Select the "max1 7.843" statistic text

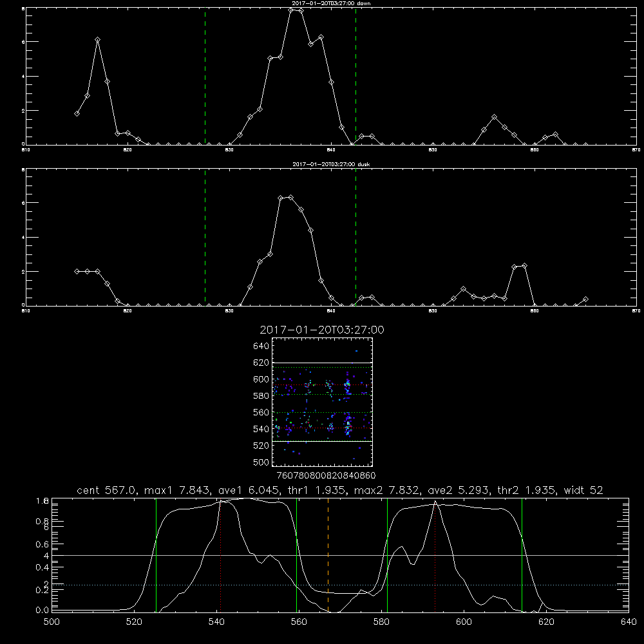coord(177,490)
